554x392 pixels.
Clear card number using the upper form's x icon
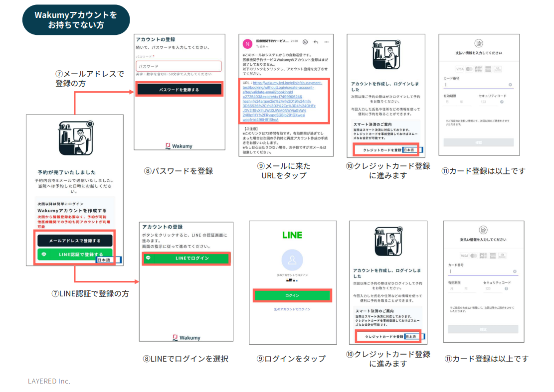coord(510,85)
